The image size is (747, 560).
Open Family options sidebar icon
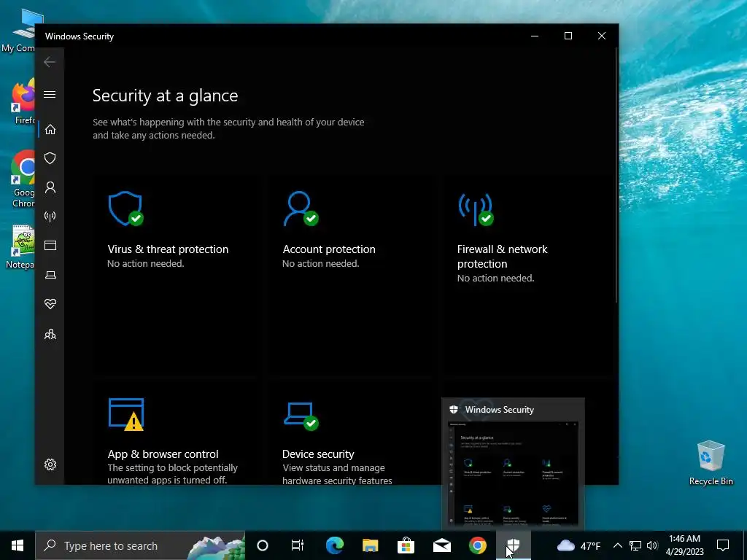(x=50, y=335)
